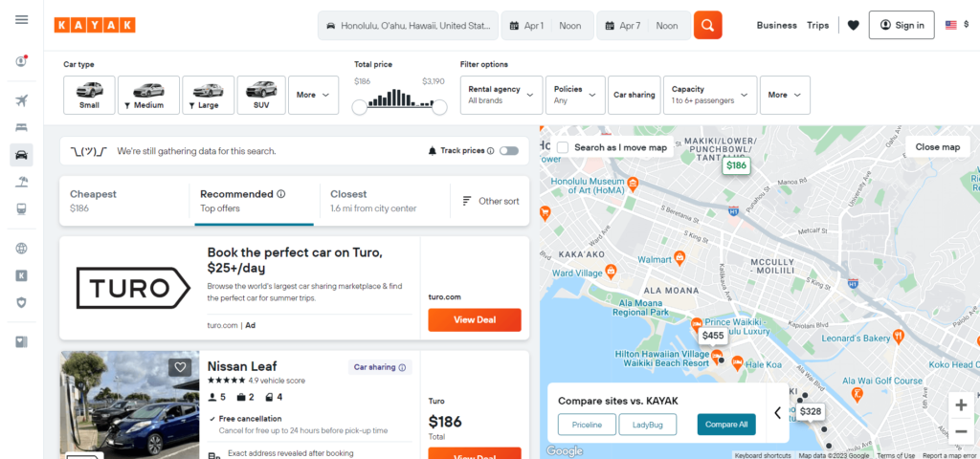Open the Other sort menu
This screenshot has height=459, width=980.
pos(491,201)
